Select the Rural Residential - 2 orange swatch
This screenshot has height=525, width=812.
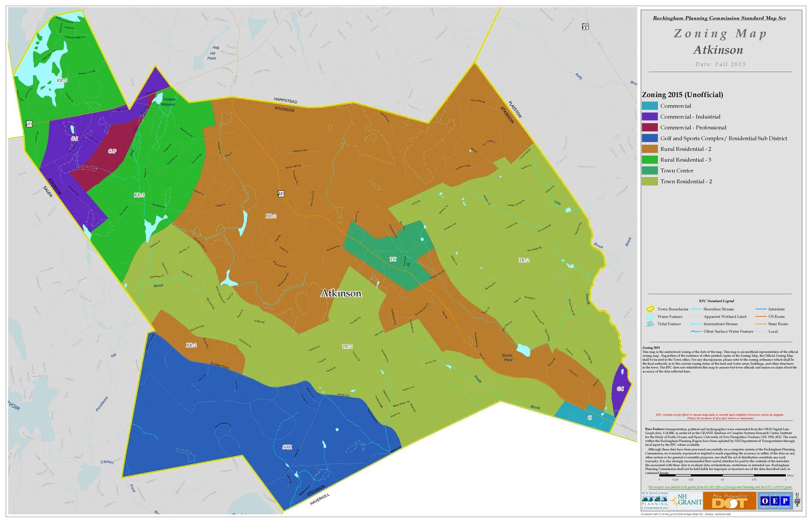[x=650, y=149]
